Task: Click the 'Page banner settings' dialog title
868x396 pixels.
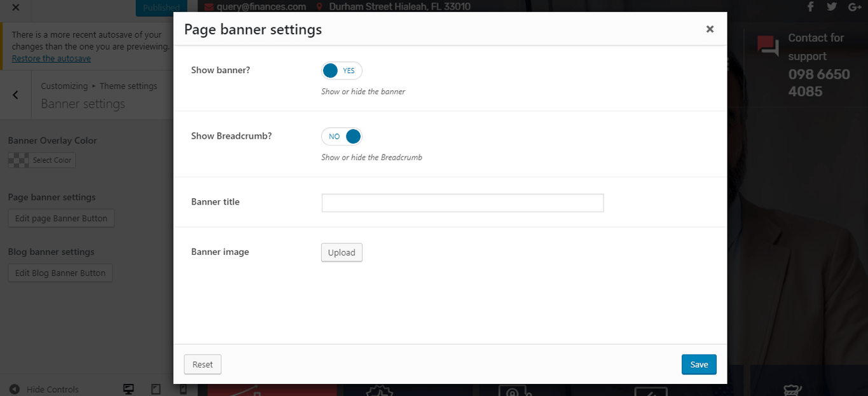Action: click(253, 29)
